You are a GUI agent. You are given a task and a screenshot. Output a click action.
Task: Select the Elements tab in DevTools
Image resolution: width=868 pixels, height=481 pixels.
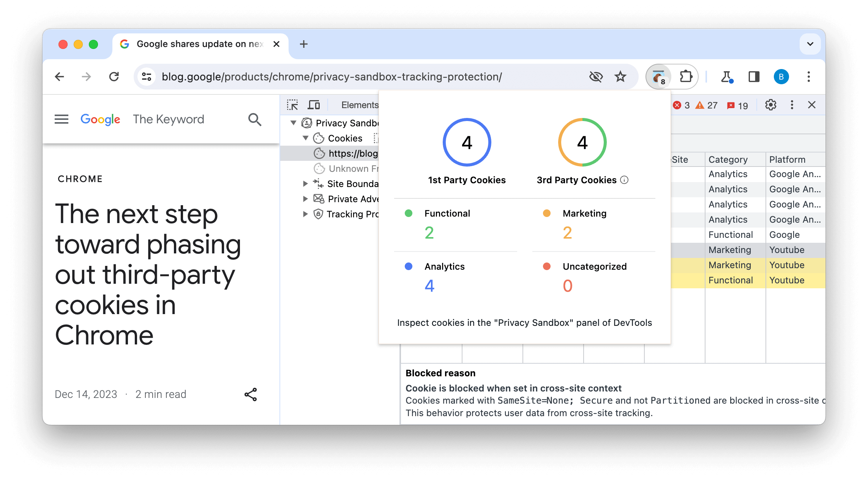pos(359,105)
